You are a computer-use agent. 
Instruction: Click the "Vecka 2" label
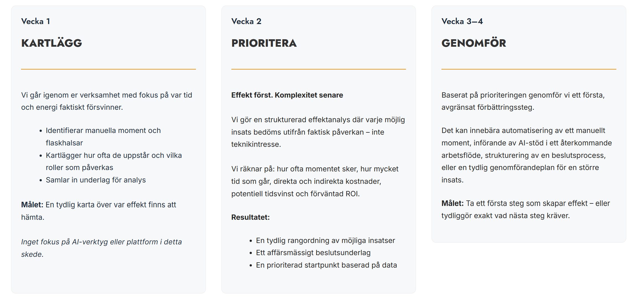click(x=246, y=21)
